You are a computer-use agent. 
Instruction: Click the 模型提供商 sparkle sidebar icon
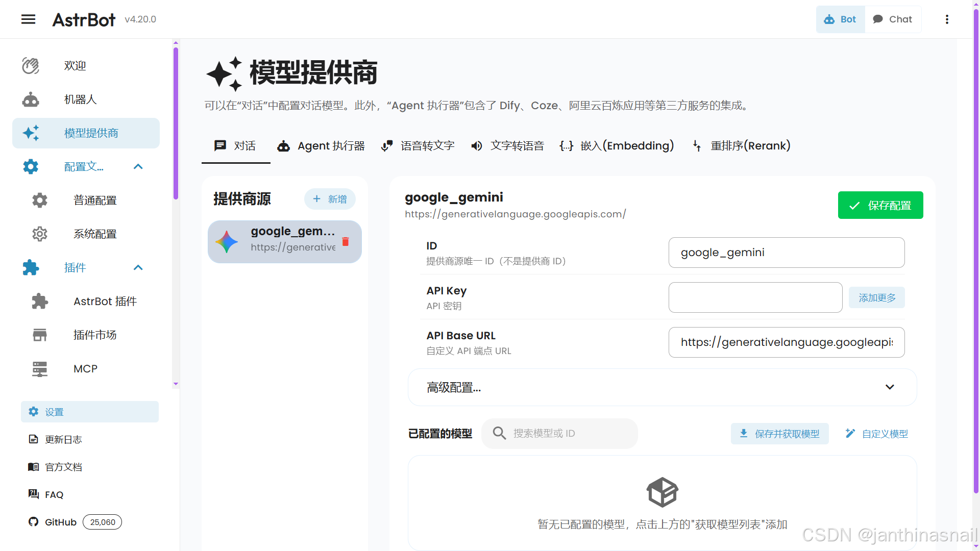click(31, 133)
